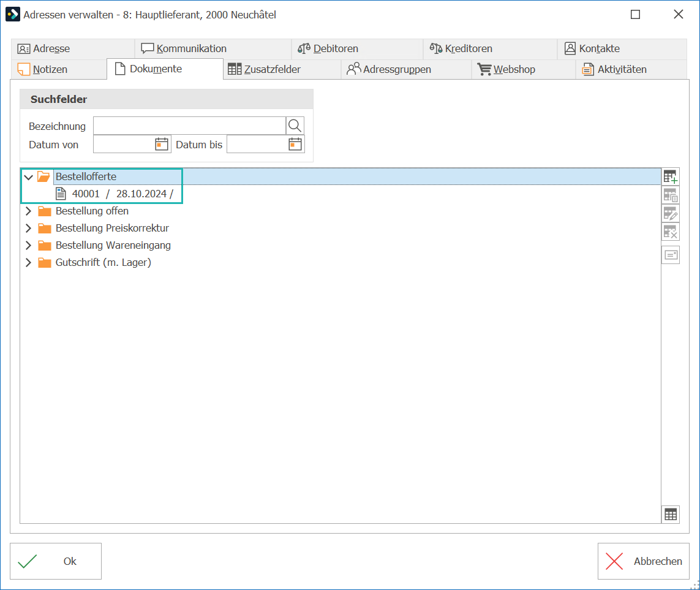Open the Zusatzfelder tab
700x590 pixels.
(282, 70)
